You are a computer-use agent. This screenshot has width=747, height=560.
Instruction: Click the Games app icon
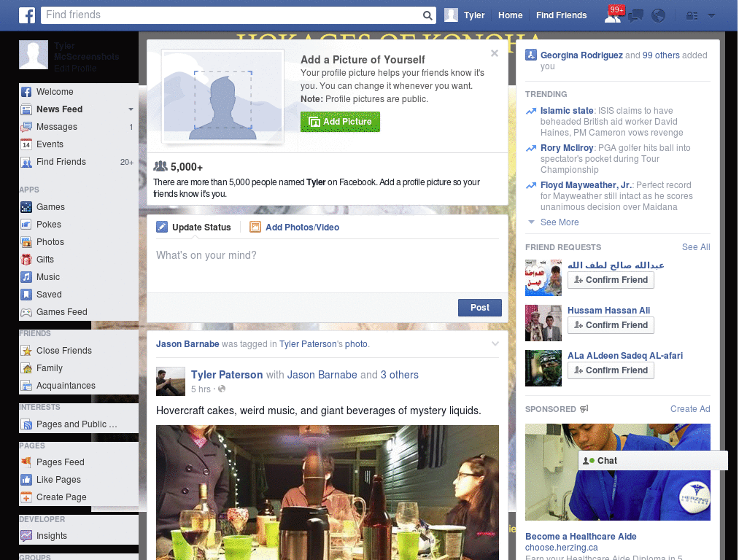click(26, 207)
